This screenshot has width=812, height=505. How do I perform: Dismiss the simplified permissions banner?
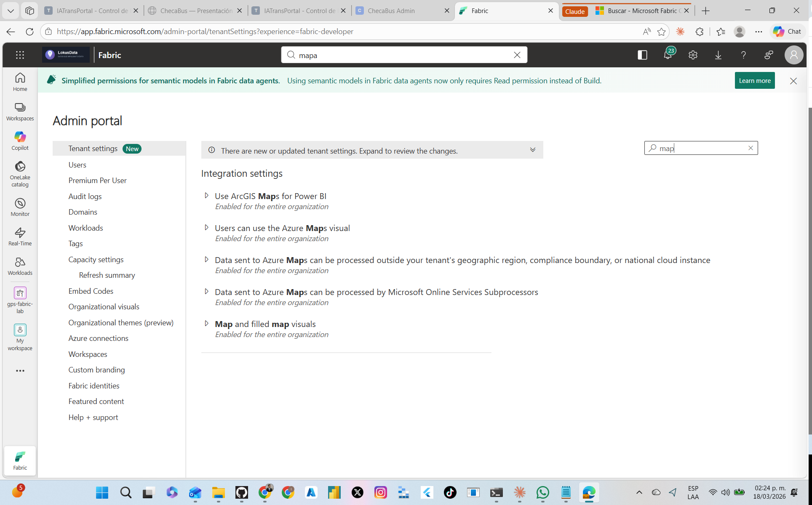click(793, 81)
